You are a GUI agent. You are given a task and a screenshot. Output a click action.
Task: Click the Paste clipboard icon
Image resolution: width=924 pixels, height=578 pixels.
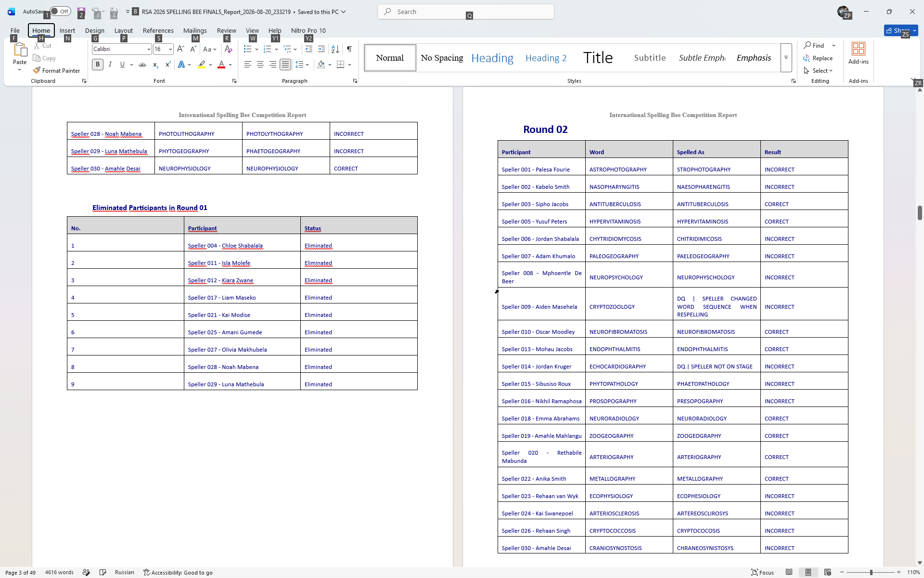click(x=20, y=50)
